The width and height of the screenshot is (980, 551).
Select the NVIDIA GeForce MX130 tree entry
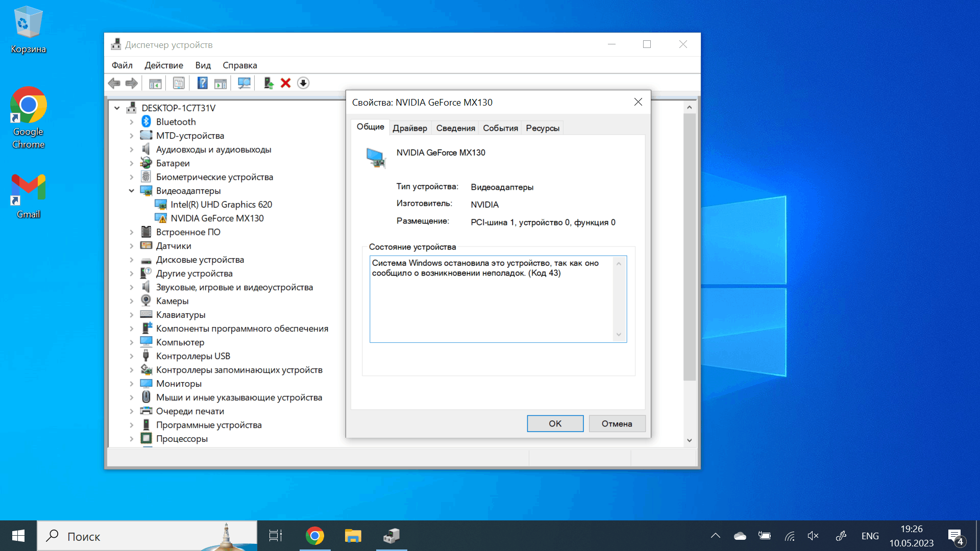(217, 218)
